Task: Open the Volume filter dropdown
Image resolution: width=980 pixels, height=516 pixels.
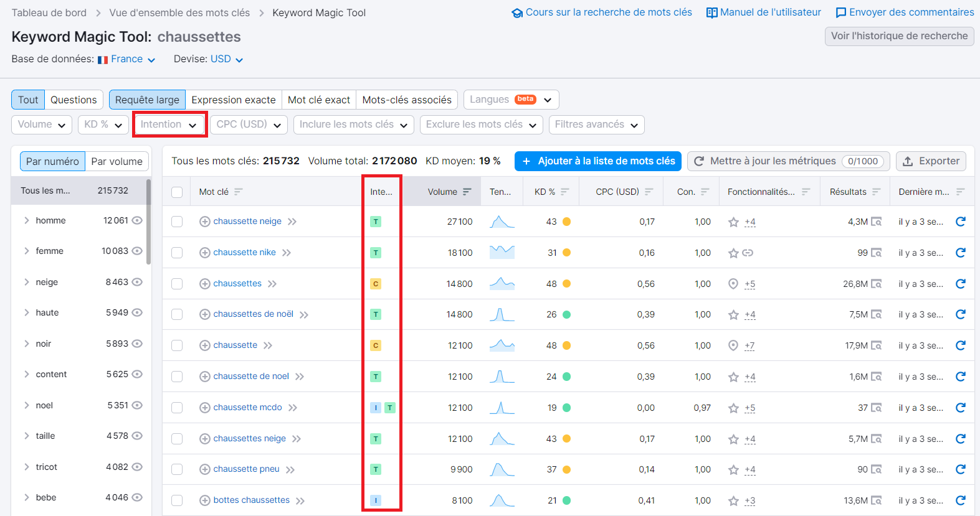Action: [x=42, y=124]
